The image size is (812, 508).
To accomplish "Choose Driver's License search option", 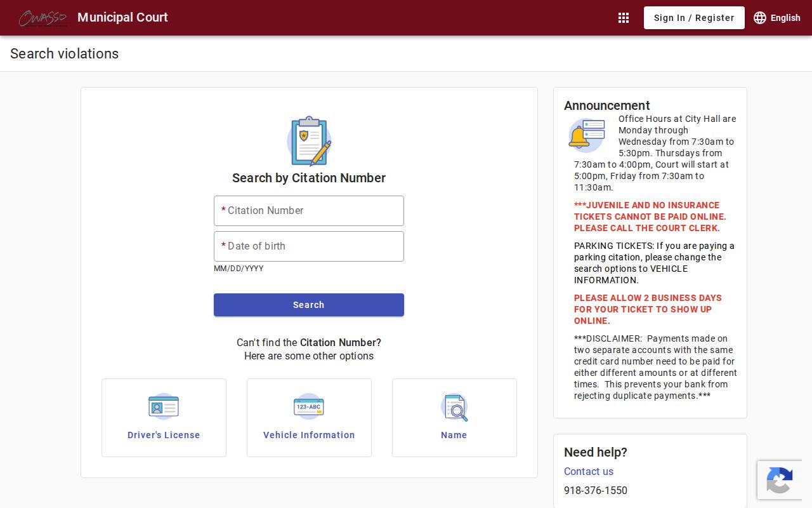I will (x=164, y=418).
